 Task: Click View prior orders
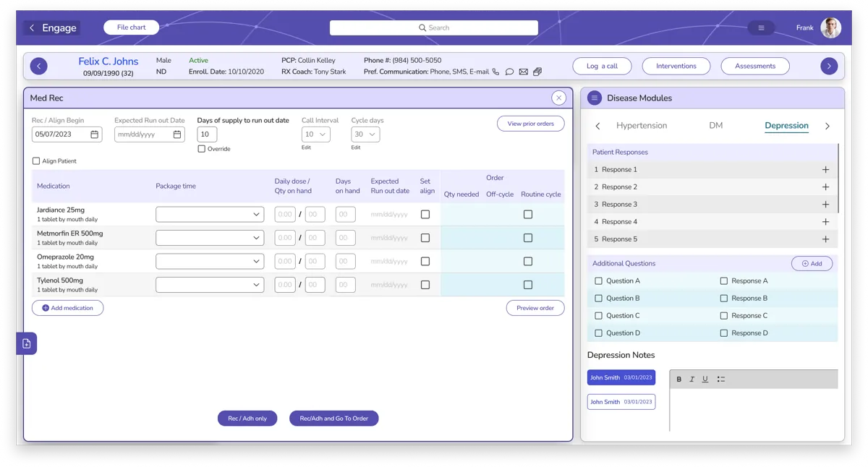coord(531,124)
